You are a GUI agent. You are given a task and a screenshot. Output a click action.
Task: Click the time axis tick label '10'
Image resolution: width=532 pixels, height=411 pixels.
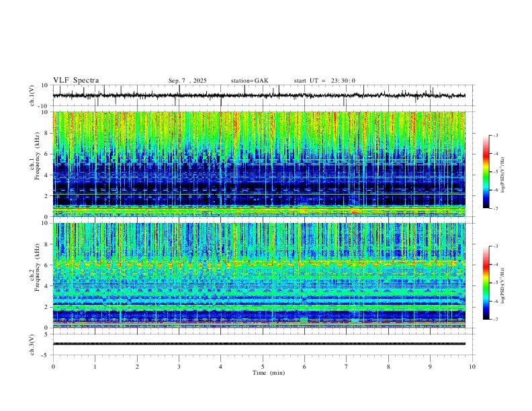point(472,367)
